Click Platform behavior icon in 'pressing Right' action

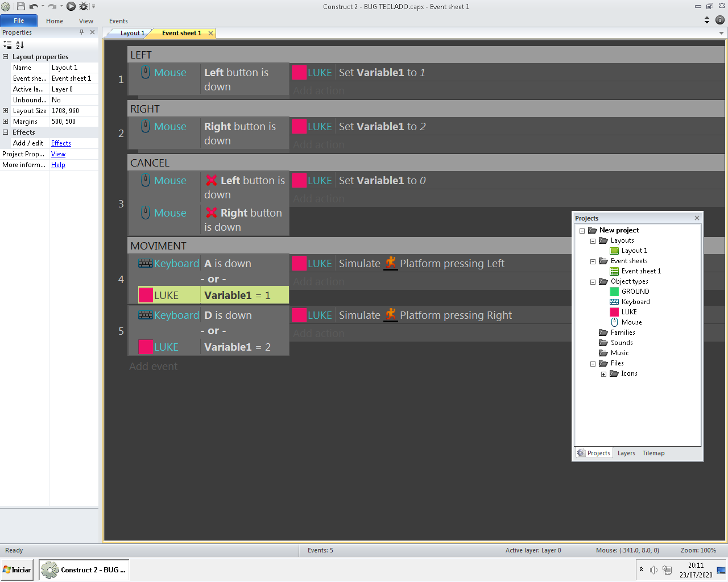tap(391, 315)
